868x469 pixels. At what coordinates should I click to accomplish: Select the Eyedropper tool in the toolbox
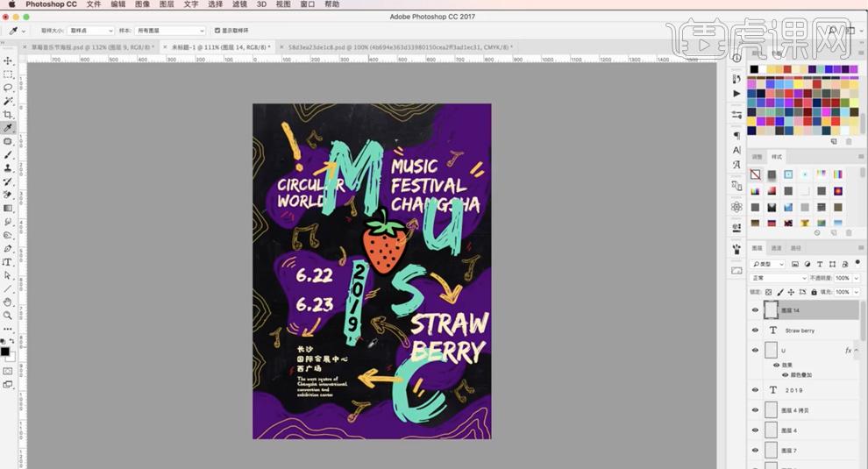(x=8, y=128)
